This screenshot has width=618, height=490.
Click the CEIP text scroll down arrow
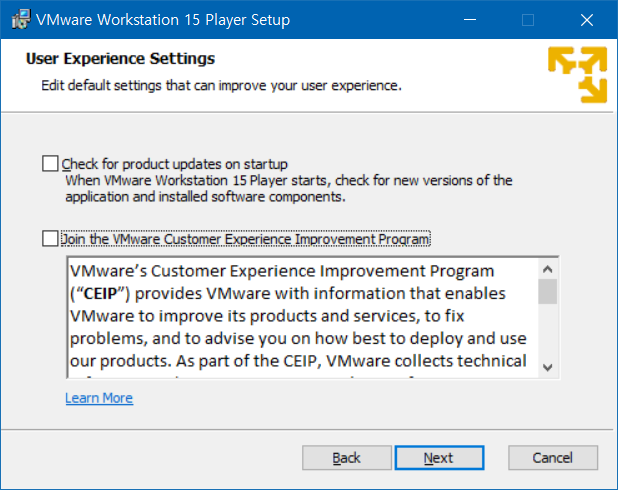[547, 367]
